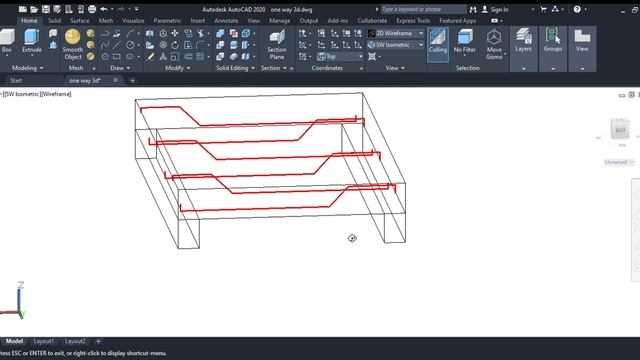Click the solid Union icon
The width and height of the screenshot is (640, 360).
(x=220, y=33)
